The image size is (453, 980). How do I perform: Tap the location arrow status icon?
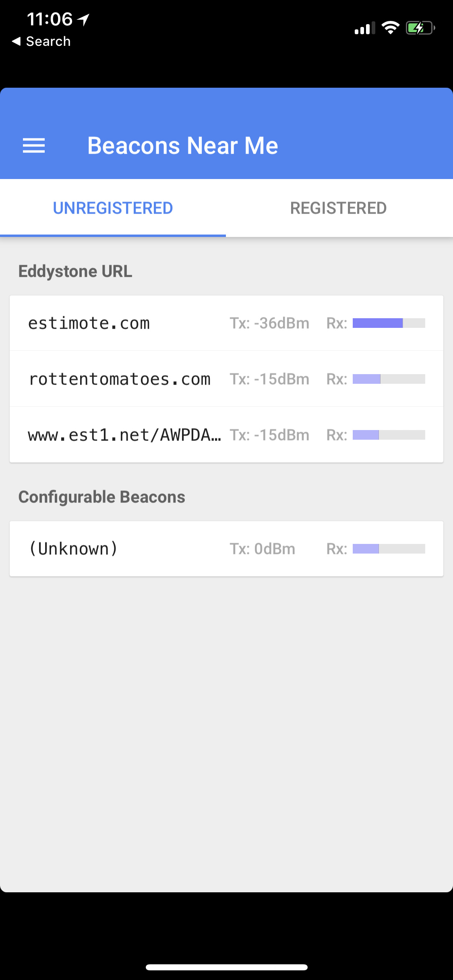[x=84, y=19]
